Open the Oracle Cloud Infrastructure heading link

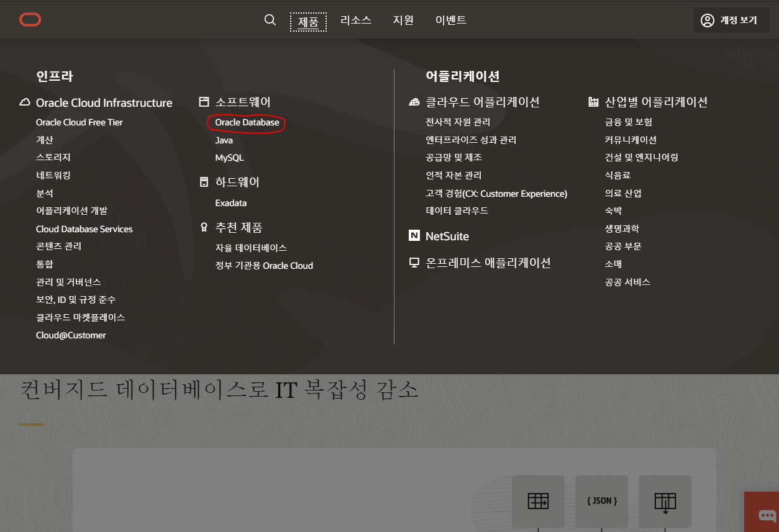104,102
